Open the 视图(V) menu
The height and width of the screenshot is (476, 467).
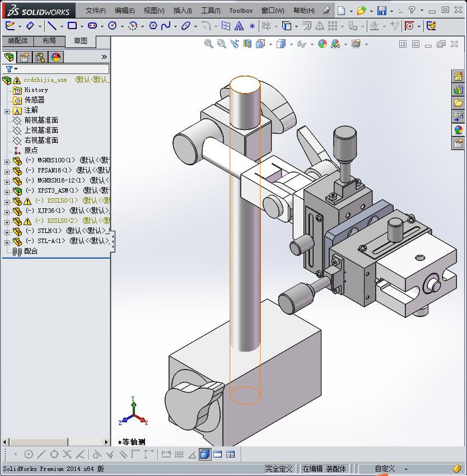point(154,11)
